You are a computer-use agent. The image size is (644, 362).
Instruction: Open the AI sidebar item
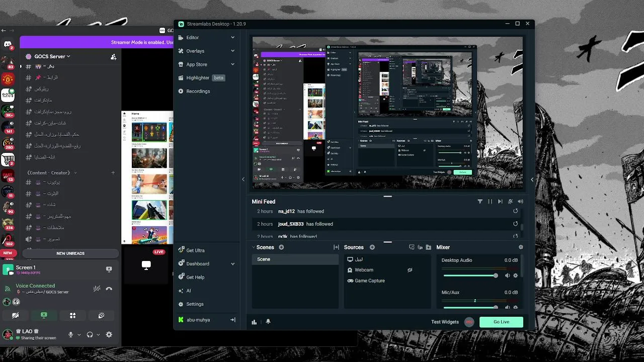coord(185,291)
